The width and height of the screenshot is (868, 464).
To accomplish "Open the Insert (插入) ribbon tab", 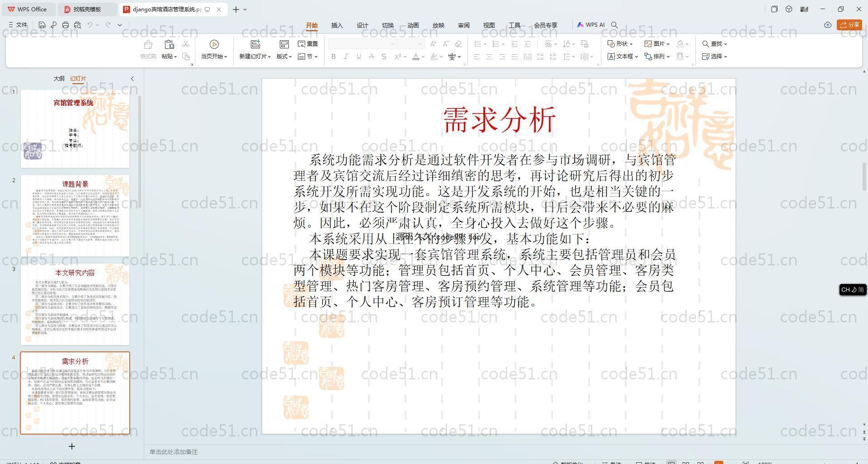I will click(337, 25).
